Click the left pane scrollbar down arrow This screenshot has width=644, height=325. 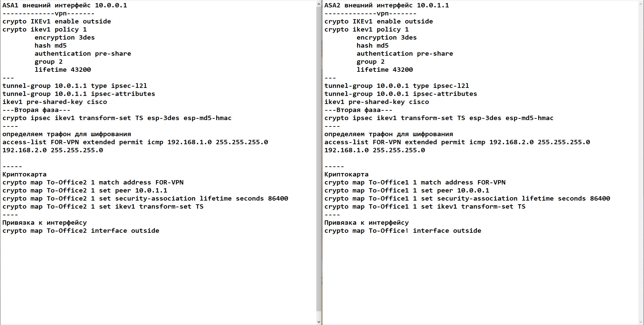[319, 322]
